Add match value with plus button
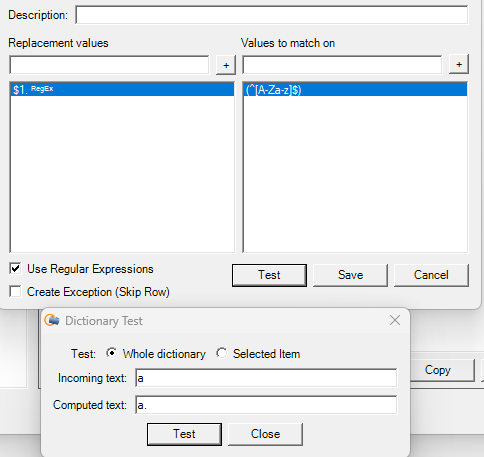Image resolution: width=484 pixels, height=457 pixels. pos(459,64)
